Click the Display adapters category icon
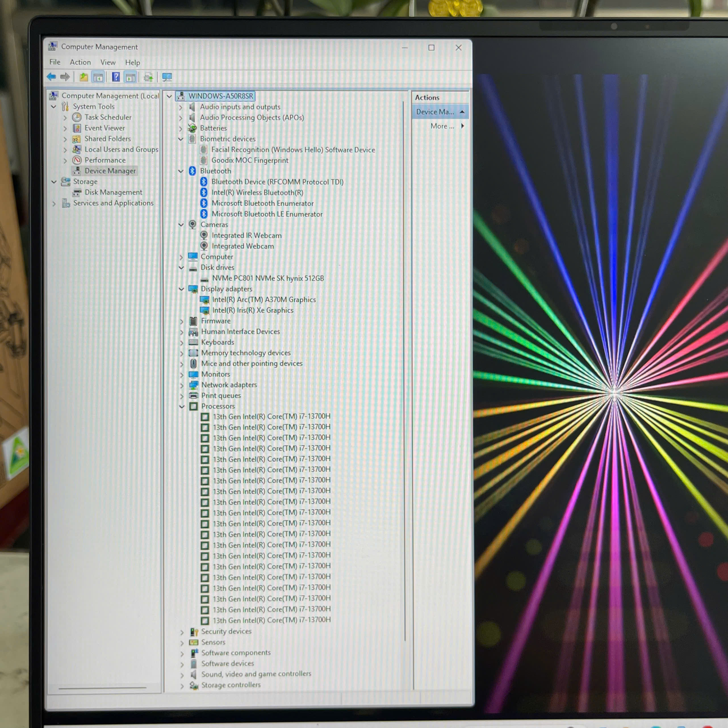Screen dimensions: 728x728 coord(193,289)
